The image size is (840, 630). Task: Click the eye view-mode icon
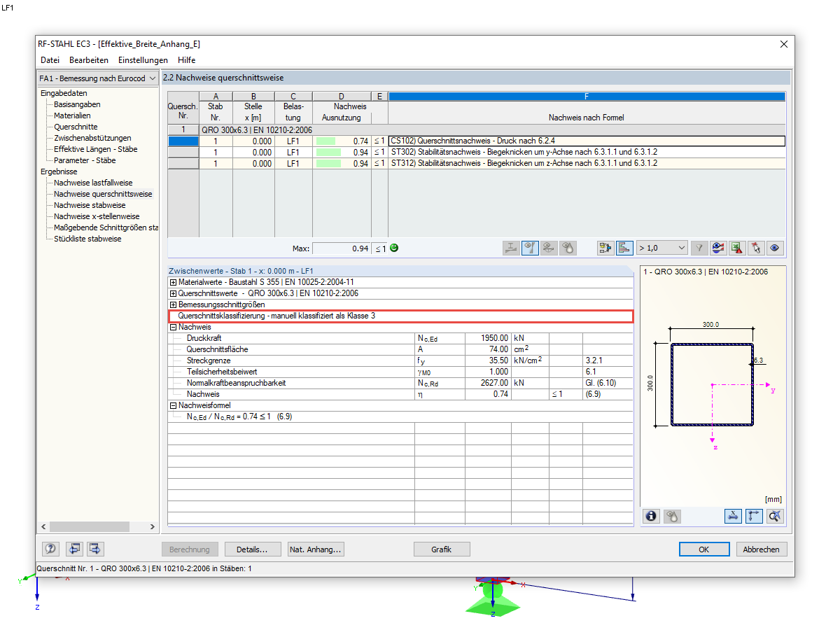tap(775, 248)
